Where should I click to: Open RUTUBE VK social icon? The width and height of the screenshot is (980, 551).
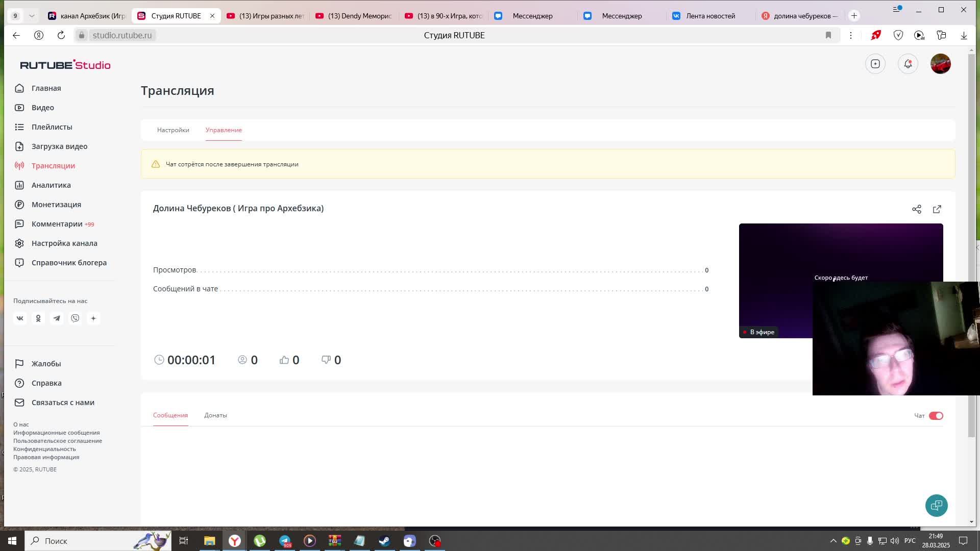click(x=20, y=318)
